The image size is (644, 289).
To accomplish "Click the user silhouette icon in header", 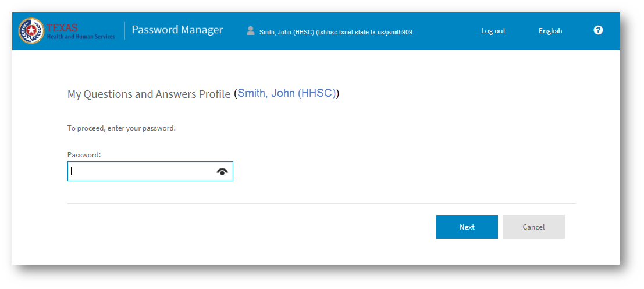I will (251, 31).
